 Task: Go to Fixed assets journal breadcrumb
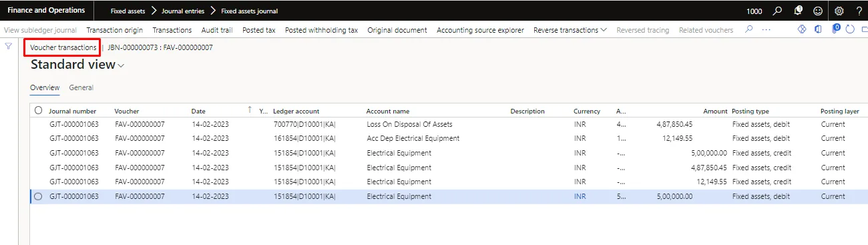pos(249,11)
